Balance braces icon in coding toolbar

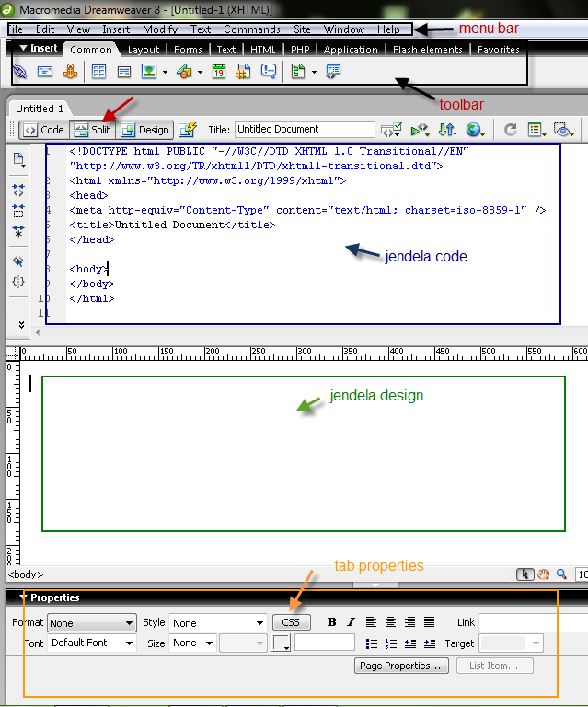[x=18, y=282]
